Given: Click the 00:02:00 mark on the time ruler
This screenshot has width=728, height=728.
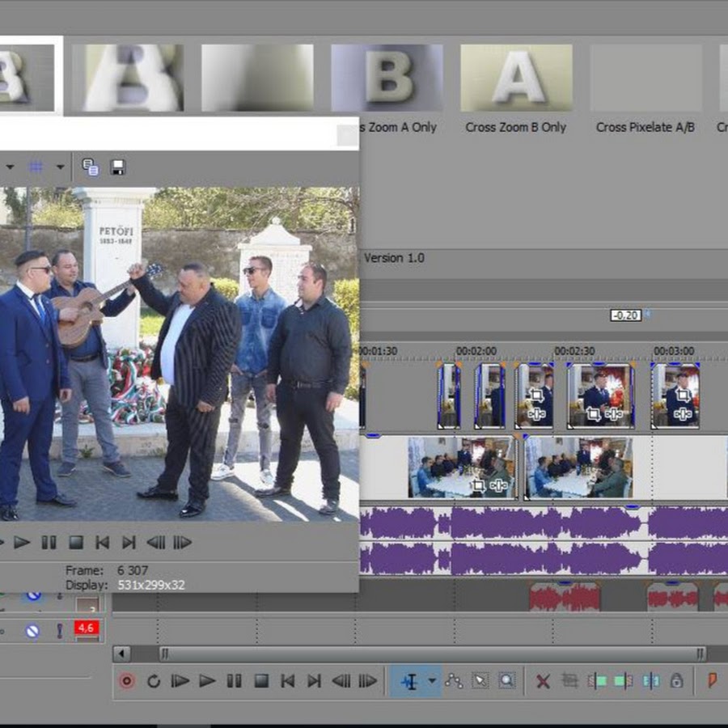Looking at the screenshot, I should coord(476,352).
